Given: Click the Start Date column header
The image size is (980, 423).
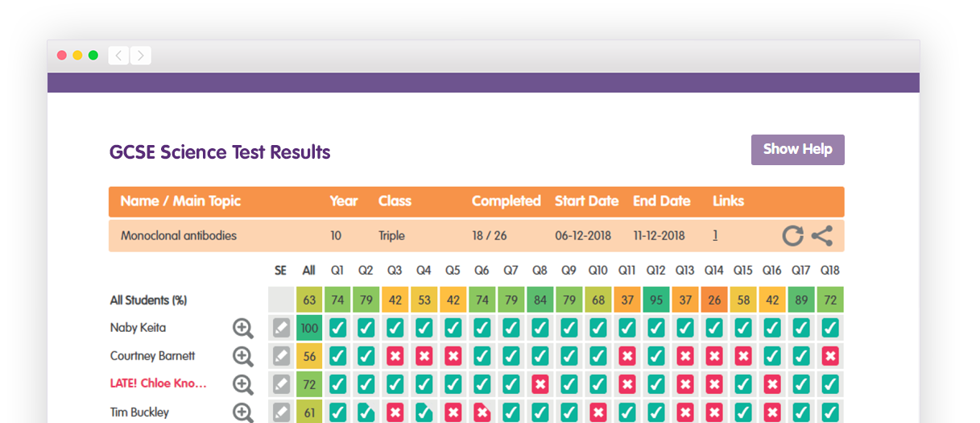Looking at the screenshot, I should pos(587,201).
